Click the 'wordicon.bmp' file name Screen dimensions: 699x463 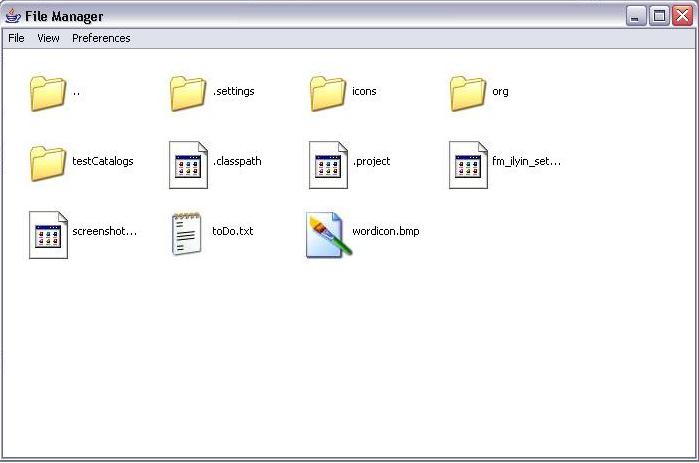coord(386,231)
